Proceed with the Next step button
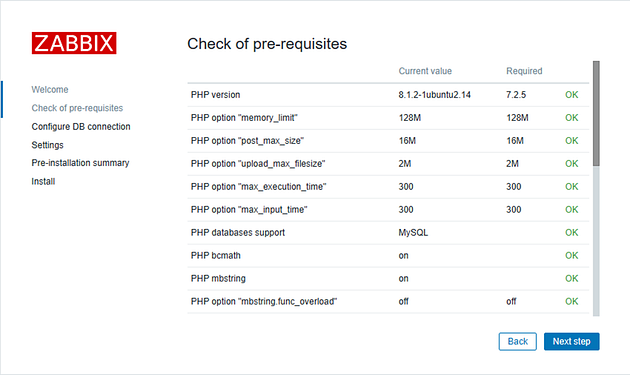 [571, 341]
